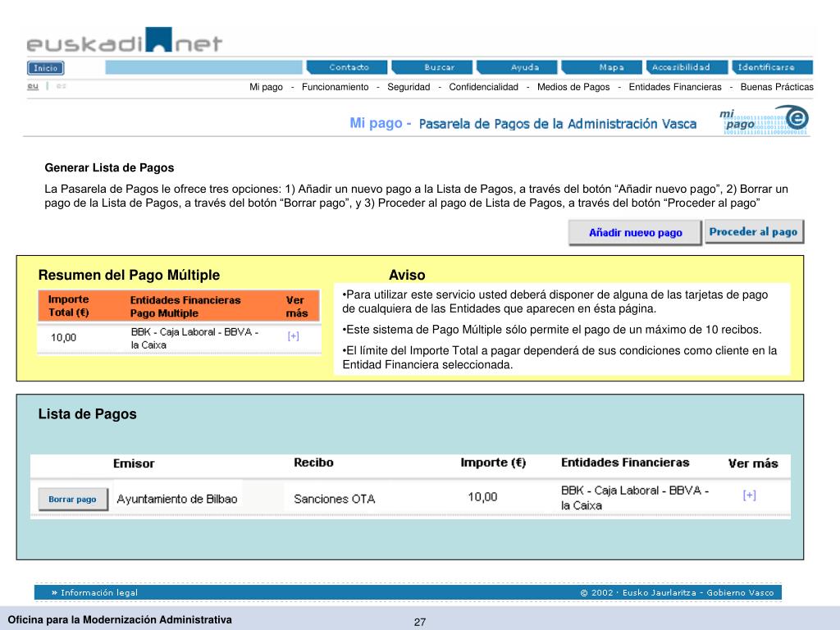Expand [+] in the Sanciones OTA row

[x=749, y=495]
